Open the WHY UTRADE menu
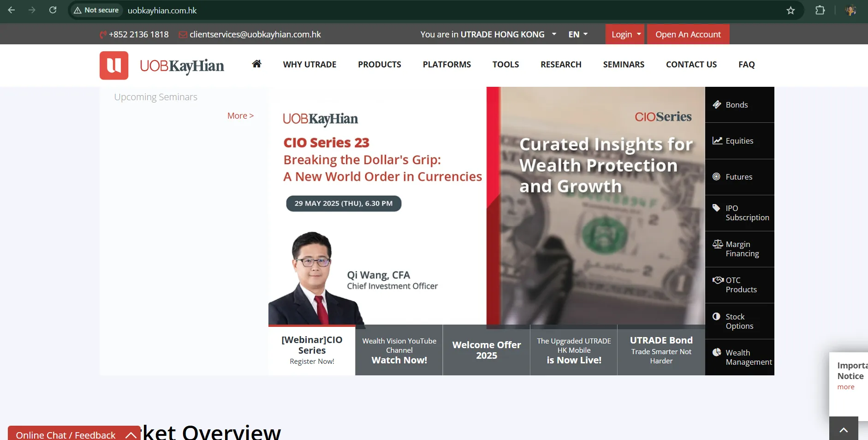 [309, 65]
